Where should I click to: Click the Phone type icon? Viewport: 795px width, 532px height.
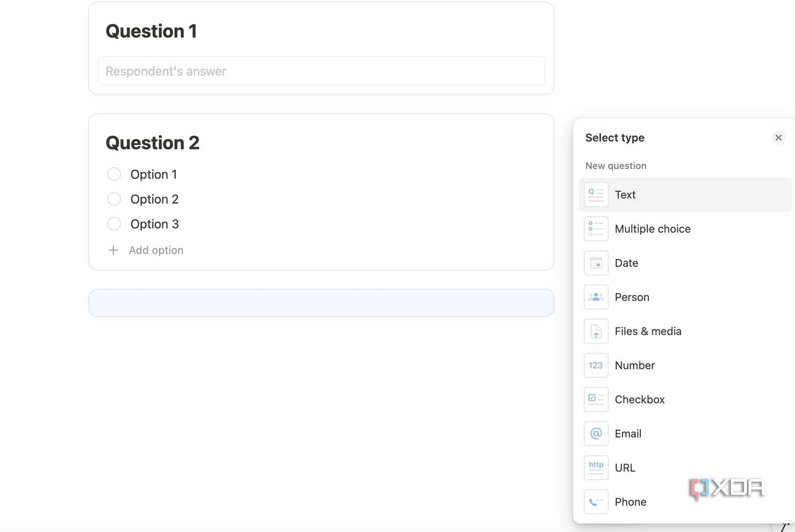click(596, 502)
